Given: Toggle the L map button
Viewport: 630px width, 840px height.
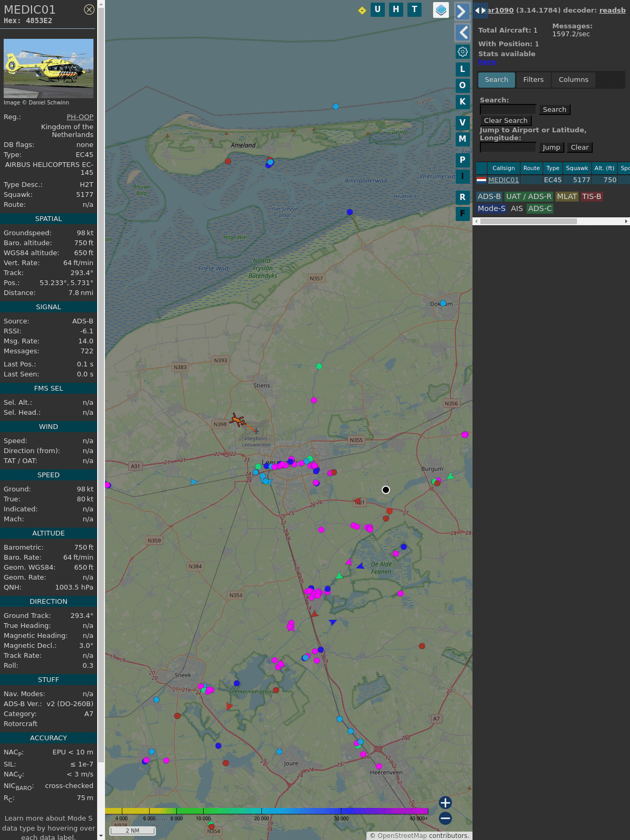Looking at the screenshot, I should tap(463, 69).
